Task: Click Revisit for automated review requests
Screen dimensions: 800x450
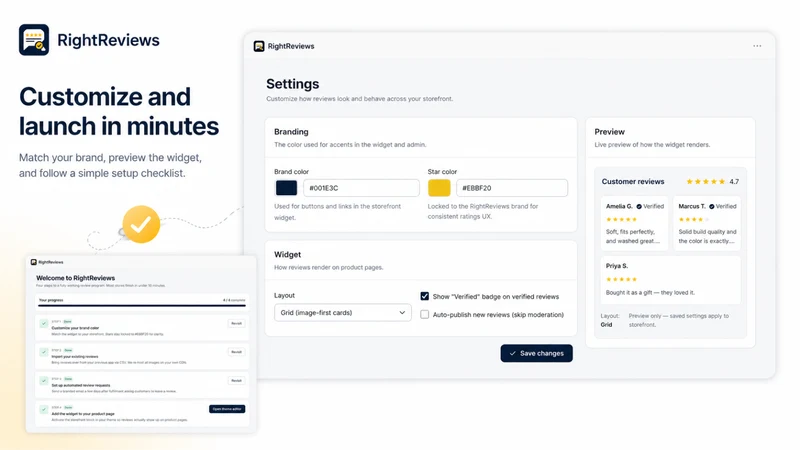Action: [x=236, y=381]
